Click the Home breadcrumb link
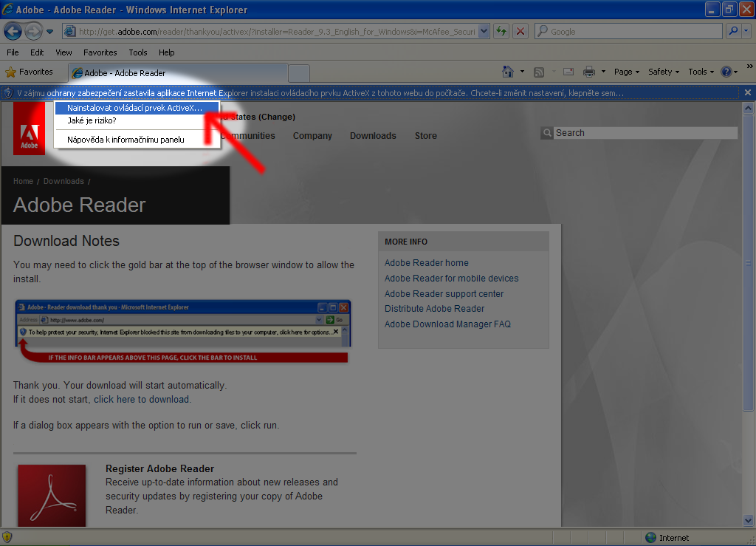The image size is (756, 546). [23, 181]
